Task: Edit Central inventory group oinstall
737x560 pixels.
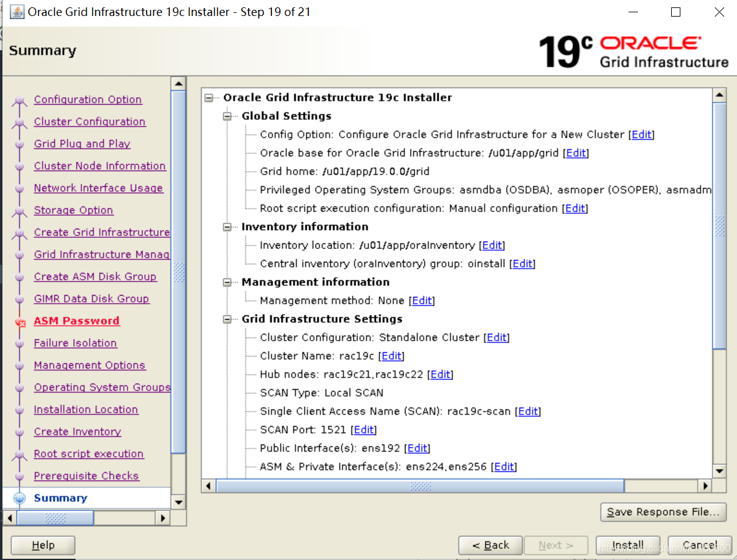Action: pos(522,264)
